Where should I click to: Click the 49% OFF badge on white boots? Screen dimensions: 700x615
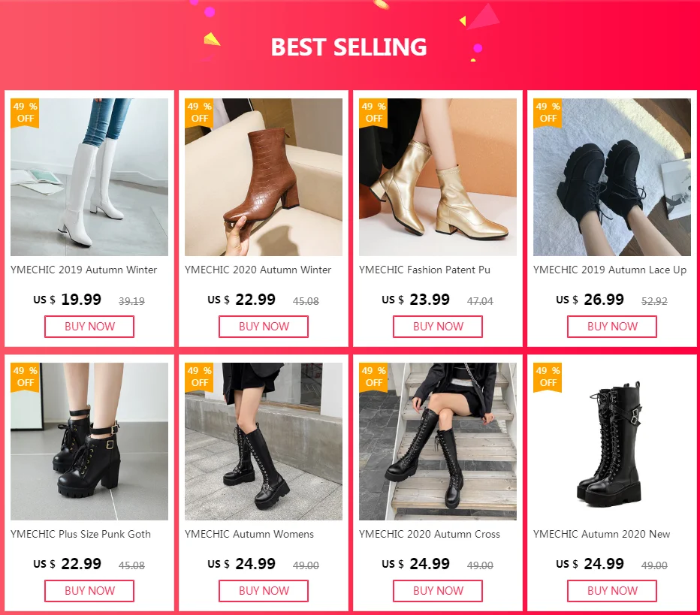point(25,113)
